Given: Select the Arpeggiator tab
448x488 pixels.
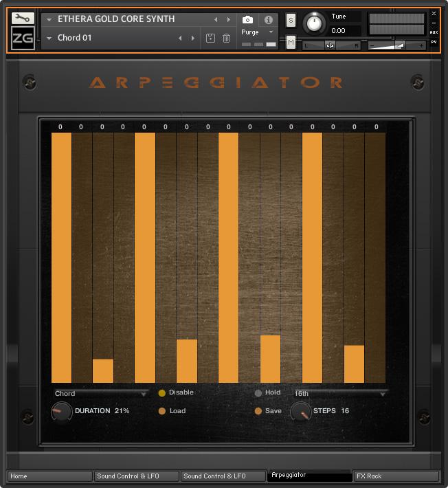Looking at the screenshot, I should pos(310,475).
